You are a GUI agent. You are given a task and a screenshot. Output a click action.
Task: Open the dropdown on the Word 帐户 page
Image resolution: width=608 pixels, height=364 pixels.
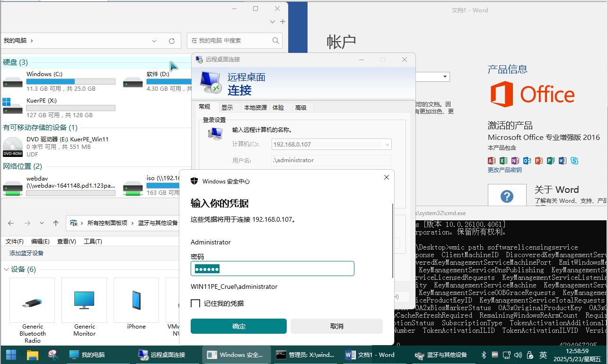(x=445, y=77)
